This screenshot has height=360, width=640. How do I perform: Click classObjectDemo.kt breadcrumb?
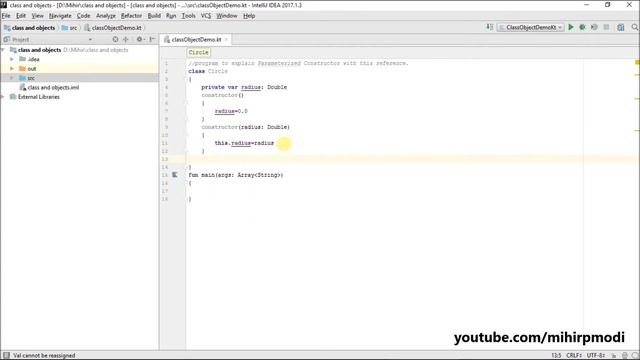113,28
